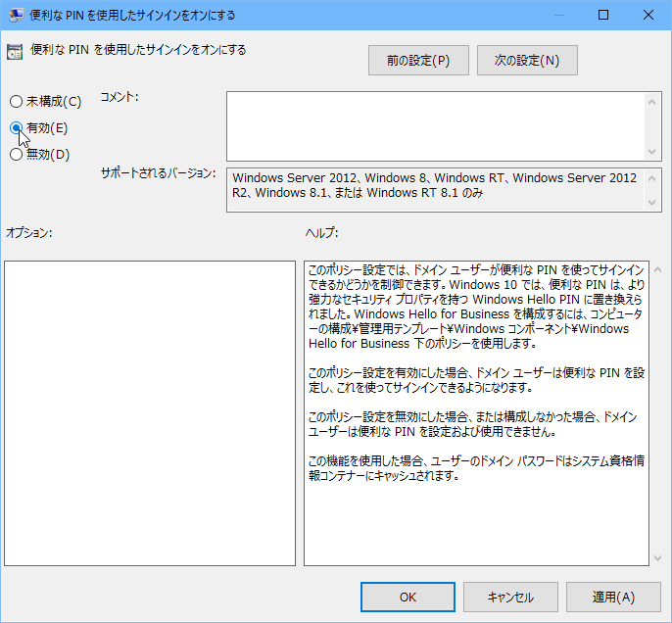The width and height of the screenshot is (672, 623).
Task: Click inside the コメント text box
Action: click(x=435, y=126)
